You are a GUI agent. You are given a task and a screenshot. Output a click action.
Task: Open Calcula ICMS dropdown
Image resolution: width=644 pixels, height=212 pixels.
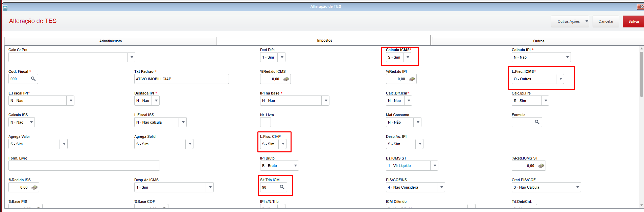pos(408,57)
